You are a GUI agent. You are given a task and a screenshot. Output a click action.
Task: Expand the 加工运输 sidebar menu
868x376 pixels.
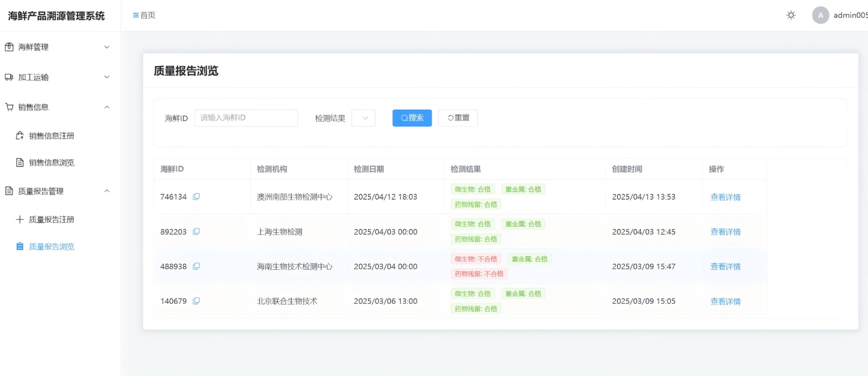[x=57, y=77]
